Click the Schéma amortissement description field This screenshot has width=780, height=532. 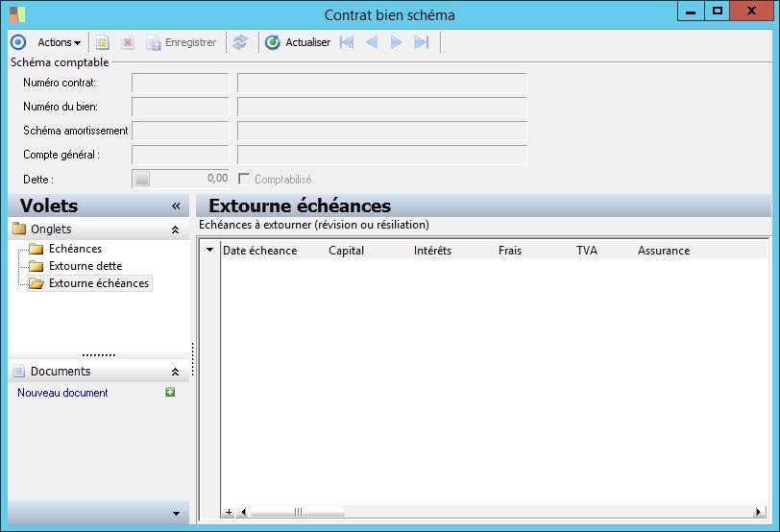[382, 131]
